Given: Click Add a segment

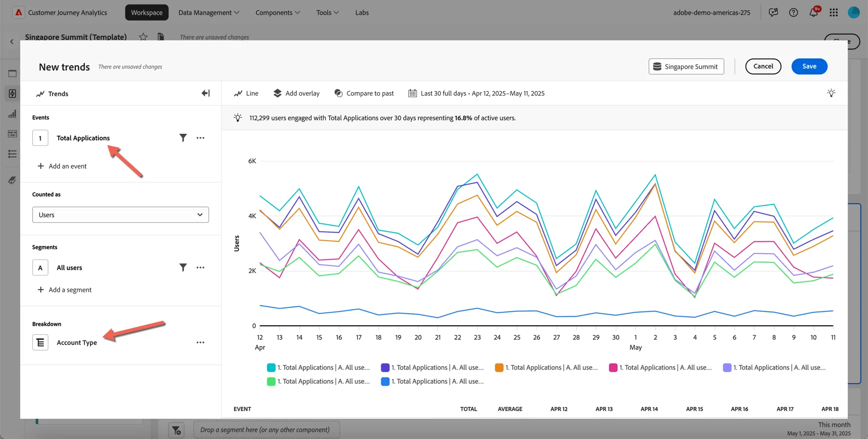Looking at the screenshot, I should [64, 290].
